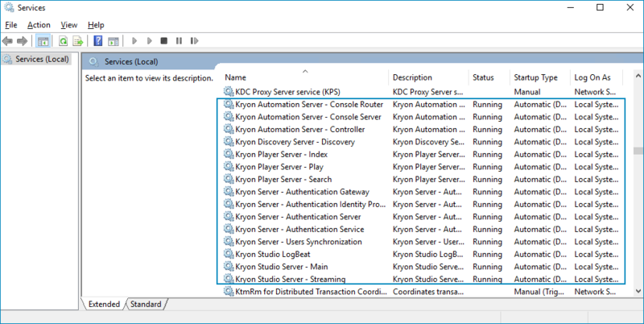
Task: Open the Help toolbar icon
Action: click(x=98, y=41)
